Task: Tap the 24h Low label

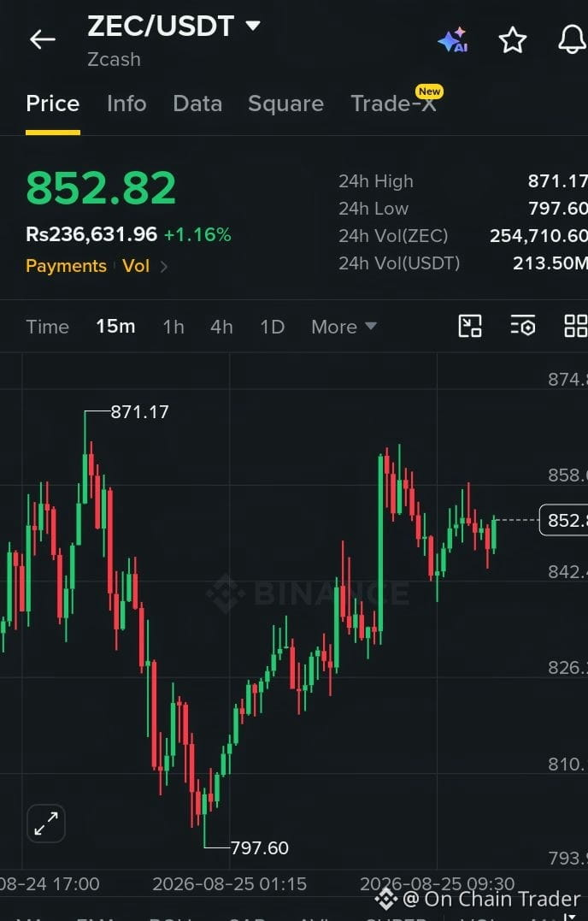Action: pyautogui.click(x=373, y=209)
